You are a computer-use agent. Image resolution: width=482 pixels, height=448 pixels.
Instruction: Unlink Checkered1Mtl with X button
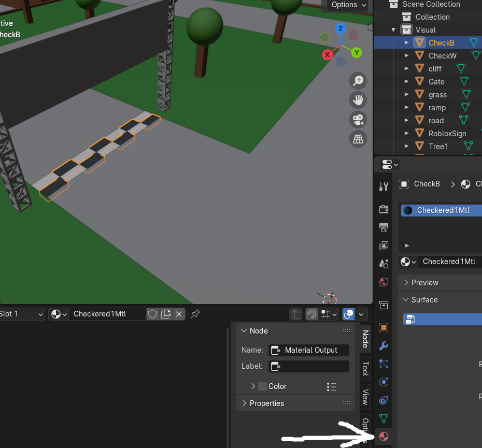(179, 314)
